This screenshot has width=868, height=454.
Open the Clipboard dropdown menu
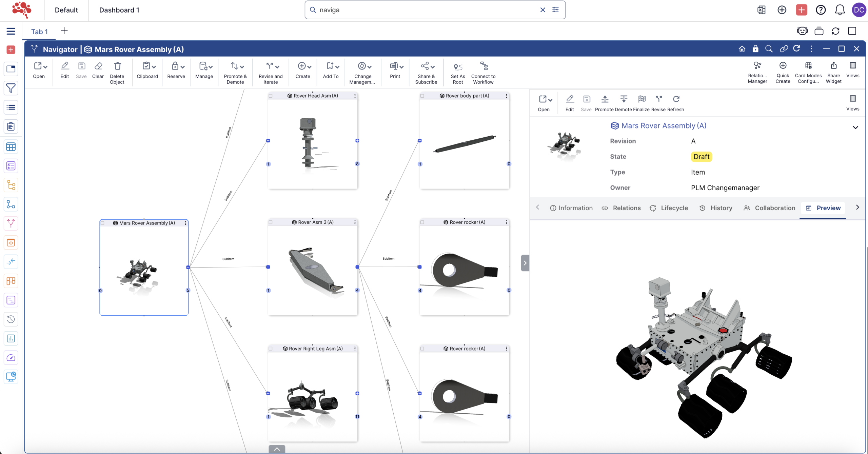154,67
